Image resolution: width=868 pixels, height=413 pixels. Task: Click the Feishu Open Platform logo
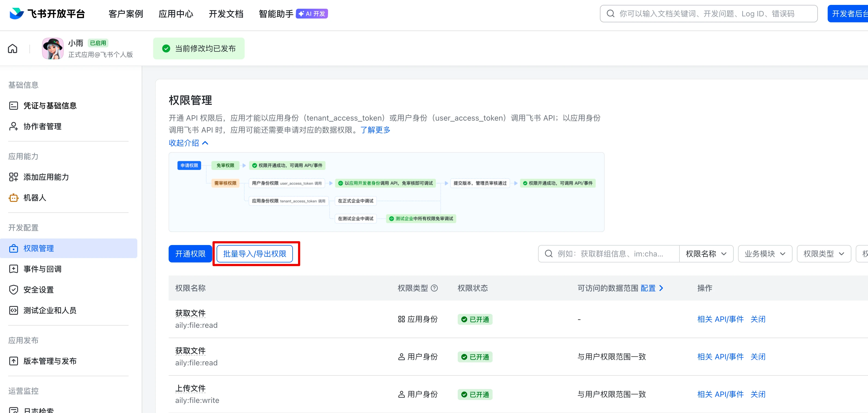tap(47, 14)
